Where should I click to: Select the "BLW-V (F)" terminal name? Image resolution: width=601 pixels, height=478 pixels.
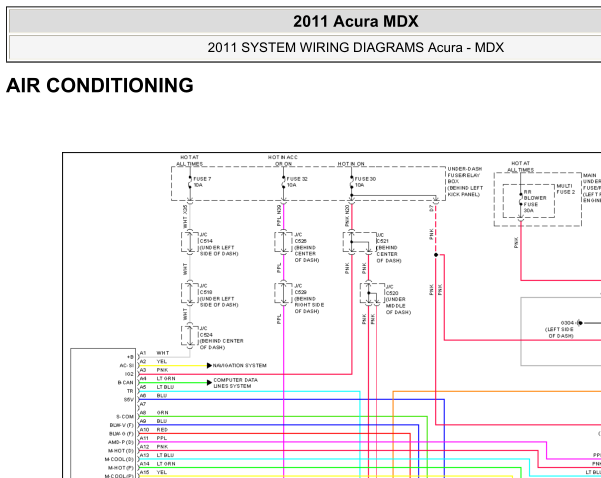click(x=122, y=425)
